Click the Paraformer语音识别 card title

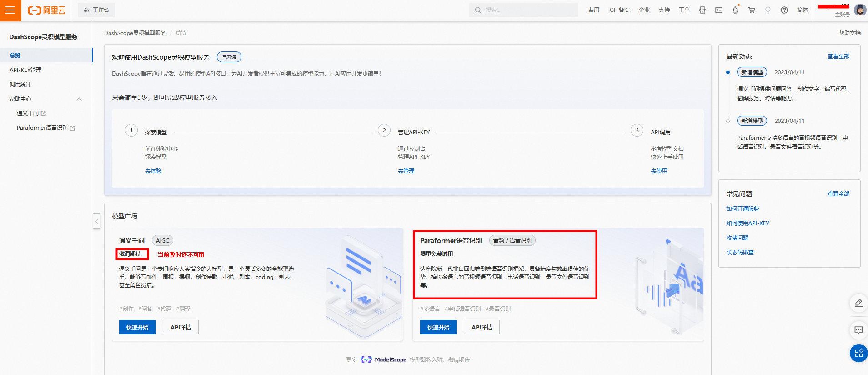click(x=451, y=241)
